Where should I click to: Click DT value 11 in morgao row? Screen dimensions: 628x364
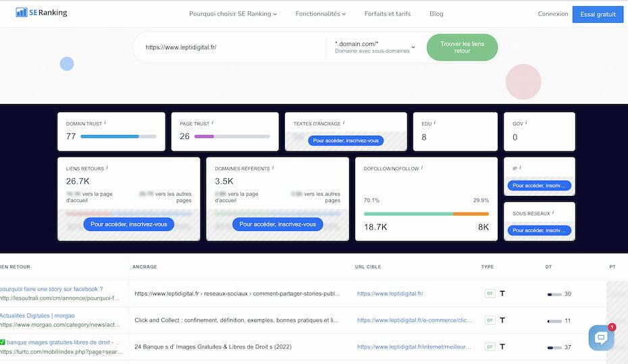pyautogui.click(x=567, y=321)
